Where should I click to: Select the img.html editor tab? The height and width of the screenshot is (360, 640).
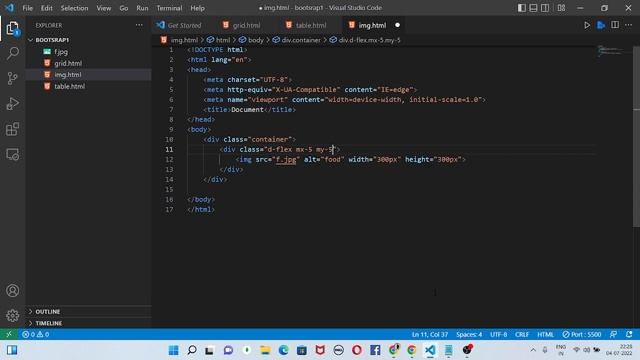tap(372, 25)
